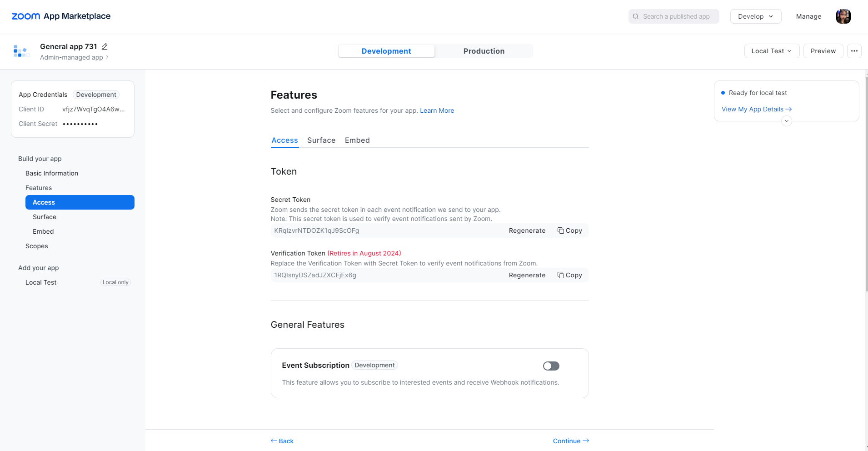Viewport: 868px width, 451px height.
Task: Toggle the Event Subscription switch
Action: tap(551, 366)
